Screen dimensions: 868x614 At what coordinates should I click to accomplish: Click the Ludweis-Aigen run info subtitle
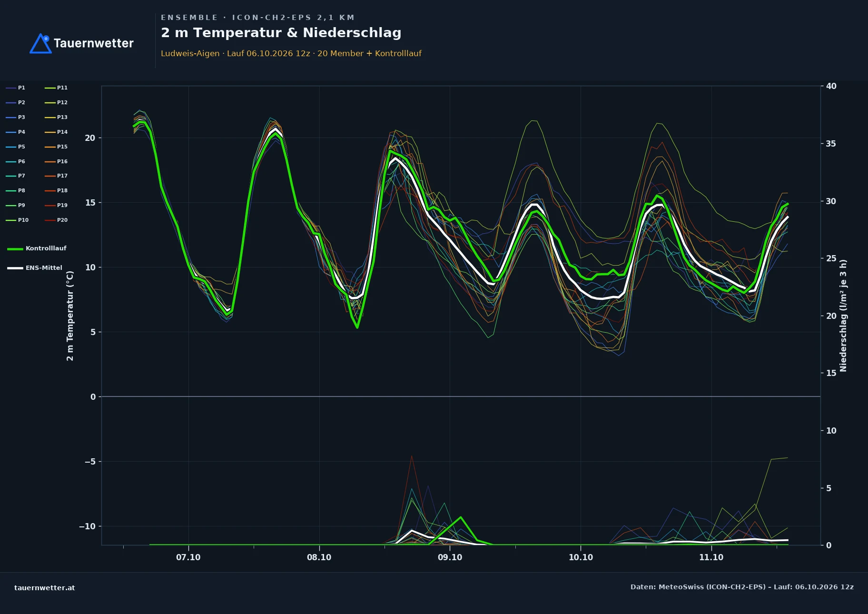tap(291, 53)
